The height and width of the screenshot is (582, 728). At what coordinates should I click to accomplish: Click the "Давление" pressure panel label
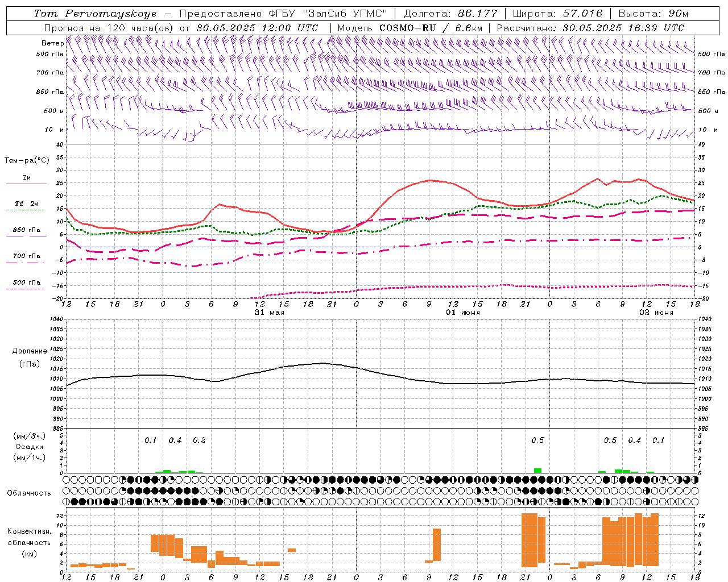[30, 351]
